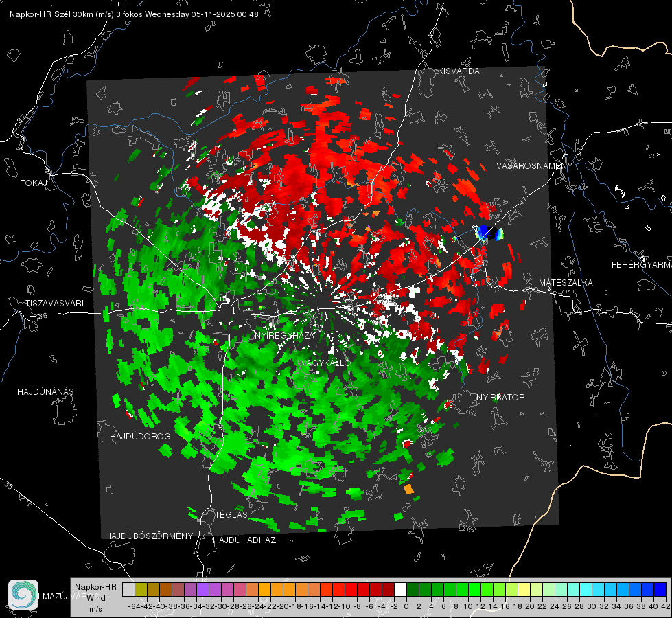Click the m/s unit label in legend
672x618 pixels.
coord(95,609)
